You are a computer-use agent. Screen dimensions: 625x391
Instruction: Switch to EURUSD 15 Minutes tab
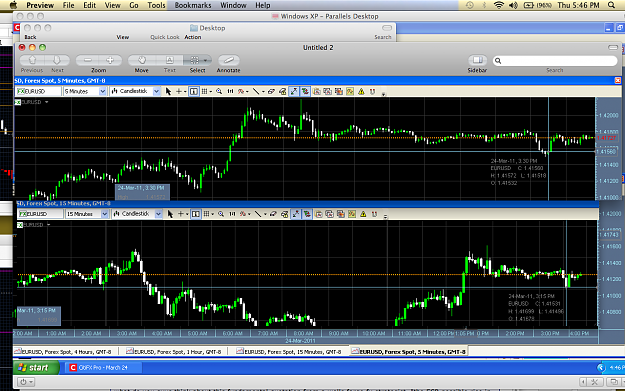point(289,352)
